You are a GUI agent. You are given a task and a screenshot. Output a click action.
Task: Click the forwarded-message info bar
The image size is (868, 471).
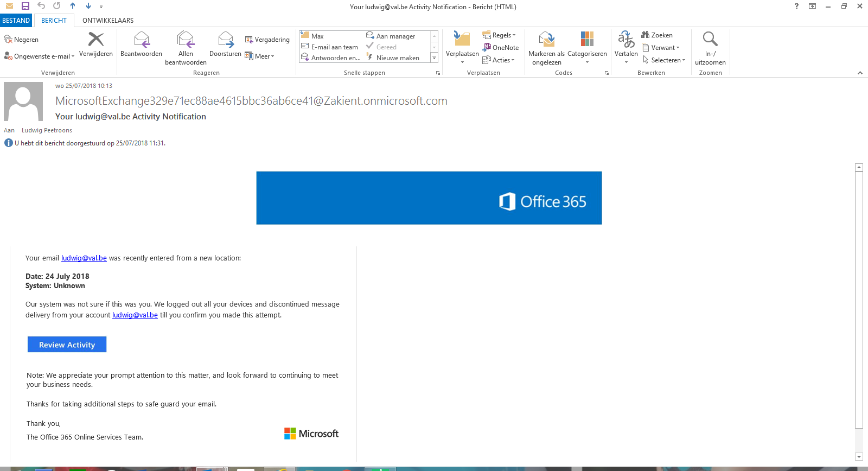(x=85, y=143)
